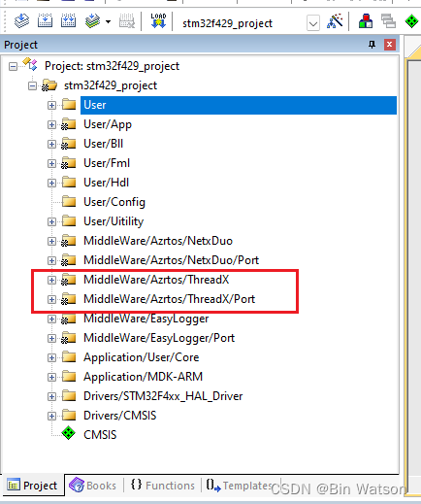Expand the MiddleWare/Azrtos/NetxDuo group
The height and width of the screenshot is (504, 421).
pos(51,241)
